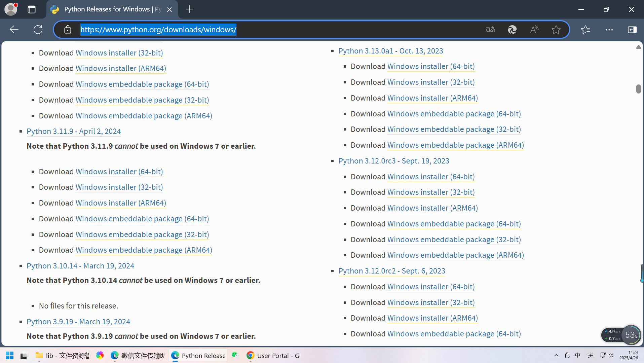Open the Windows Start menu
The height and width of the screenshot is (363, 644).
[10, 355]
